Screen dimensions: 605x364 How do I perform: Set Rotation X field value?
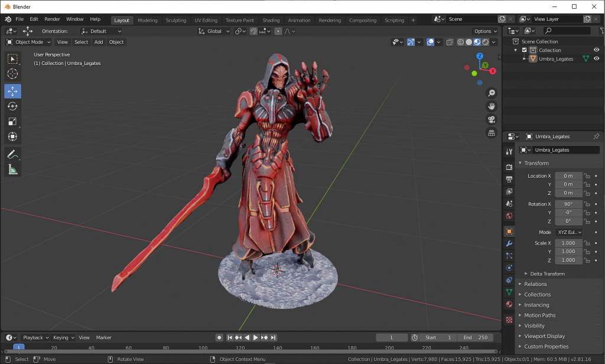point(568,203)
